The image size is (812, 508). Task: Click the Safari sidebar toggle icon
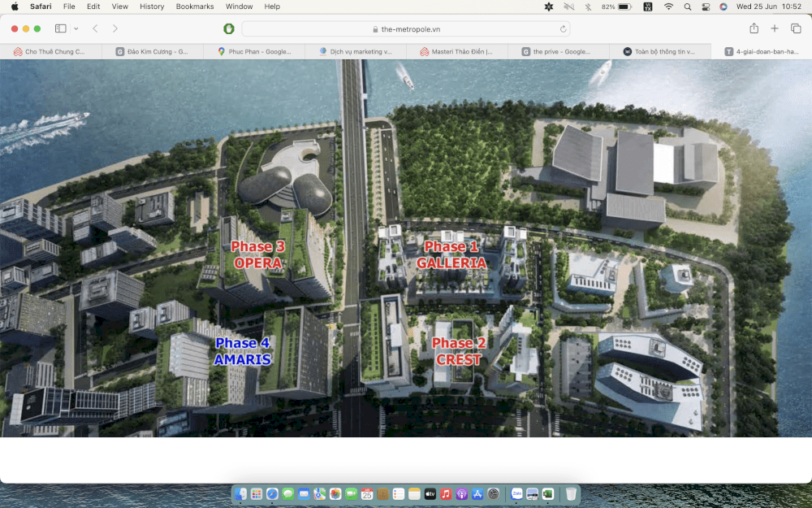(x=61, y=28)
